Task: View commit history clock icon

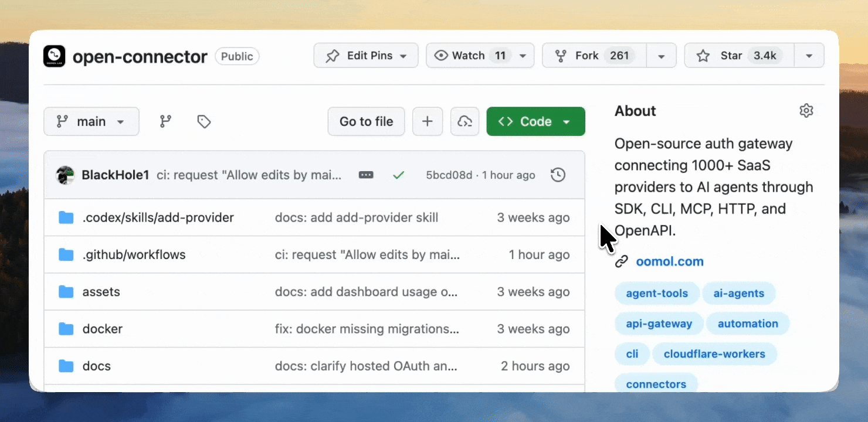Action: coord(558,175)
